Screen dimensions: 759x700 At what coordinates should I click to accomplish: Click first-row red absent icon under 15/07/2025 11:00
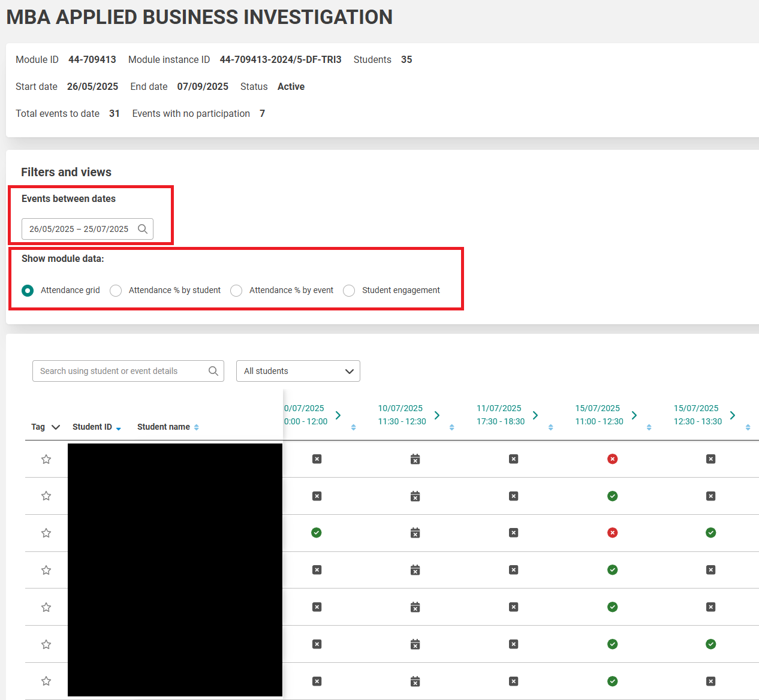coord(612,459)
